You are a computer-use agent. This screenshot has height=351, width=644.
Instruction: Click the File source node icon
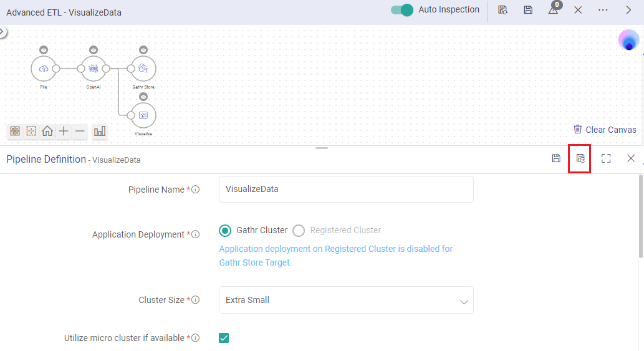[x=44, y=69]
